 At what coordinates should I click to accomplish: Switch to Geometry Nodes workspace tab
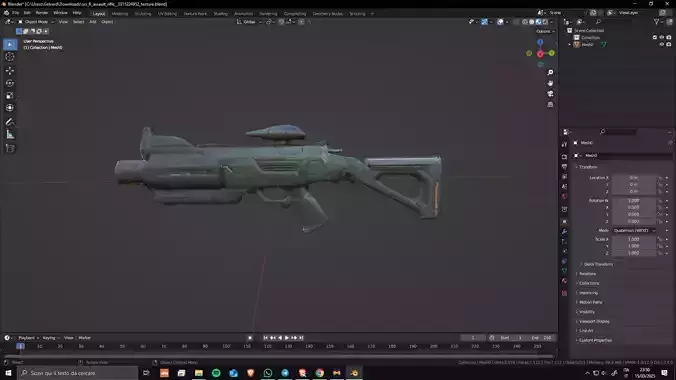(x=328, y=14)
